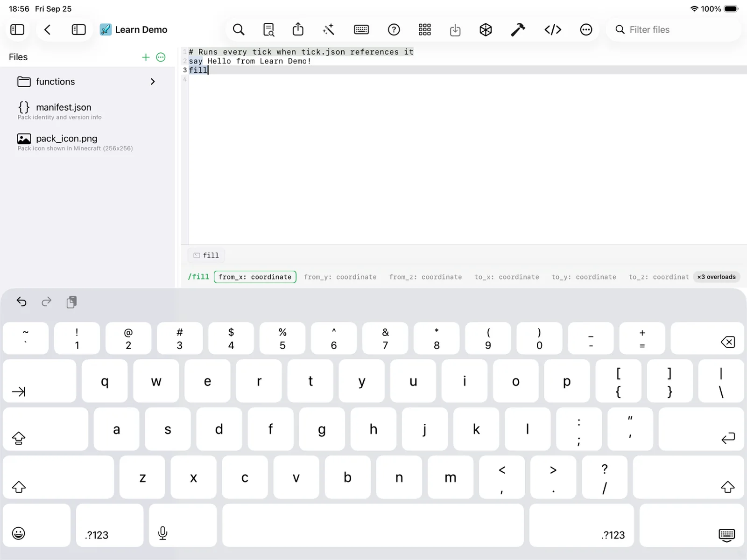Run build with the hammer icon

click(x=518, y=30)
